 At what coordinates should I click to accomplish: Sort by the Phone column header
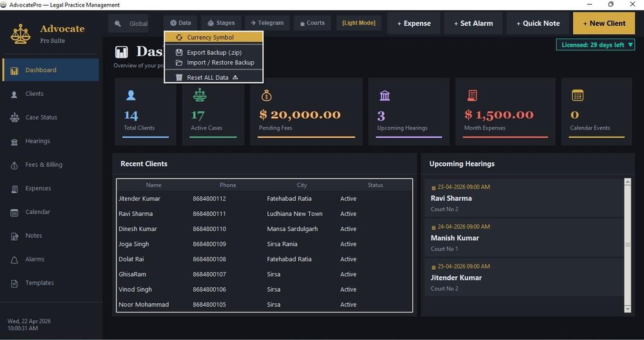click(x=227, y=185)
